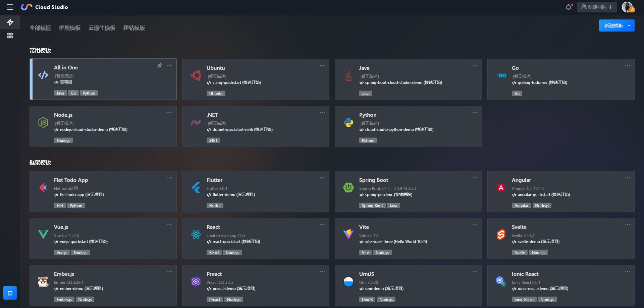Screen dimensions: 644x308
Task: Click the 常用模板 section heading
Action: (x=40, y=50)
